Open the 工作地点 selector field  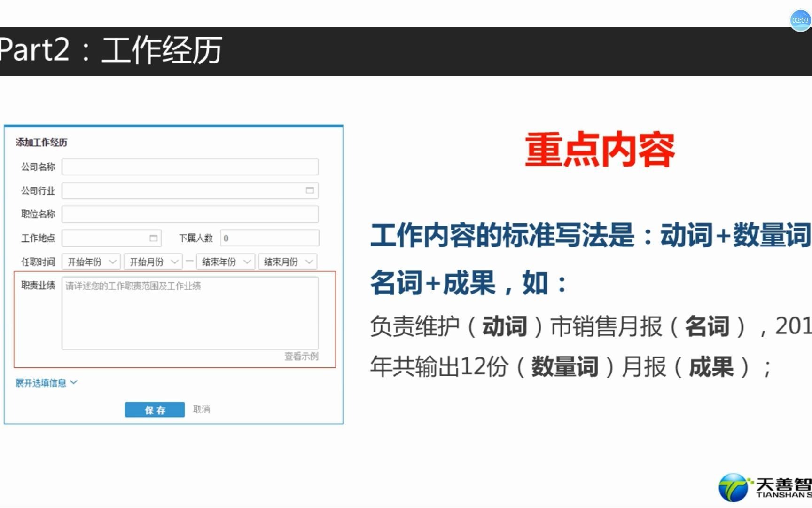pyautogui.click(x=111, y=238)
